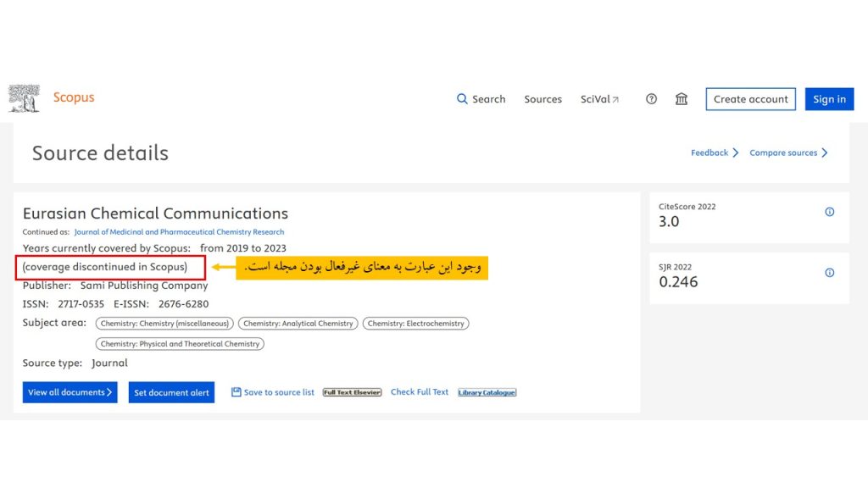868x488 pixels.
Task: Click the Source type value Journal
Action: click(109, 363)
